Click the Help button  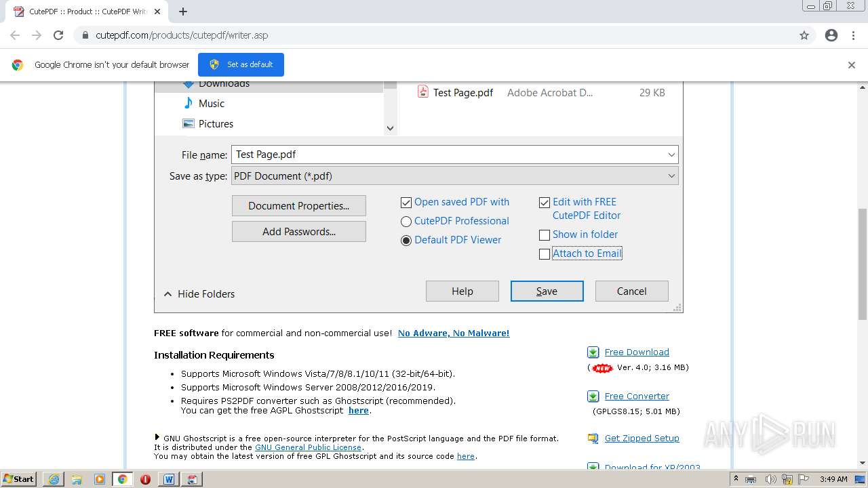coord(462,291)
